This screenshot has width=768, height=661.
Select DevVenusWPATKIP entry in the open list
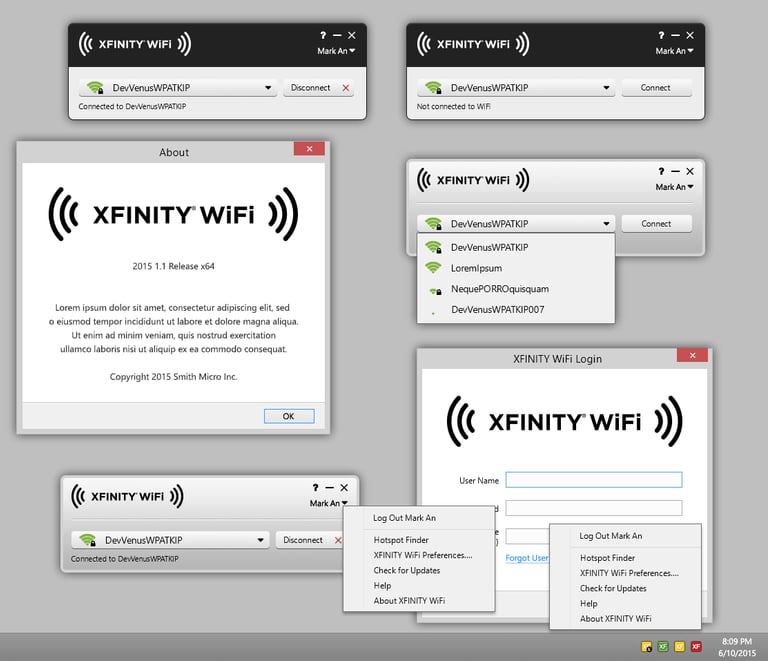(516, 247)
